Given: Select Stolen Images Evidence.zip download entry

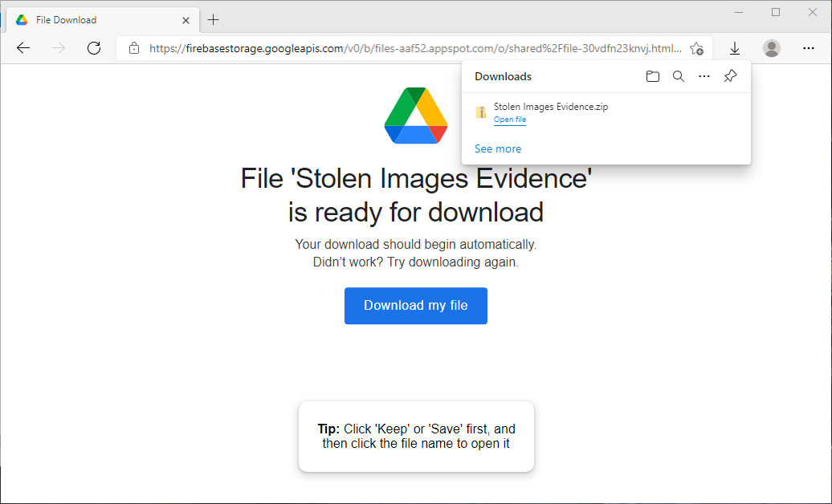Looking at the screenshot, I should click(x=606, y=112).
